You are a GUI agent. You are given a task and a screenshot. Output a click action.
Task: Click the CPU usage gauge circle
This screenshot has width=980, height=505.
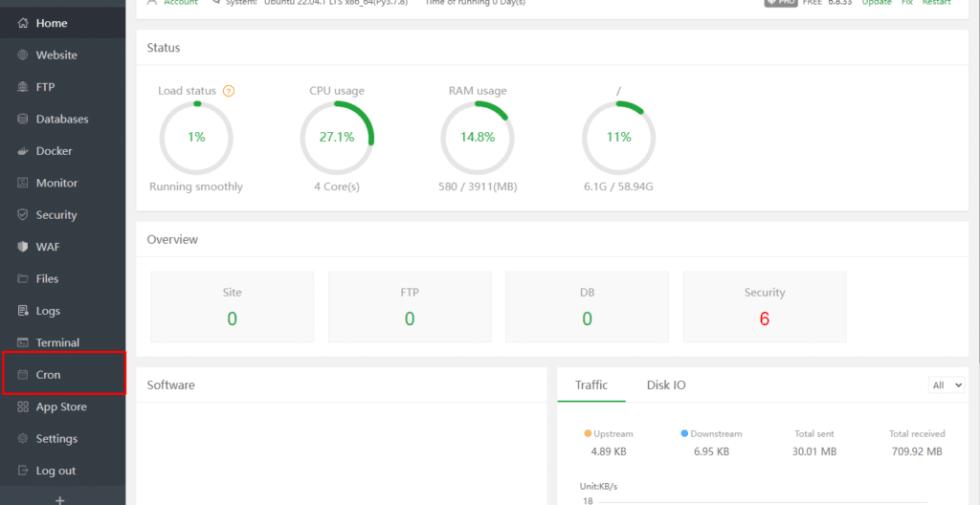click(x=337, y=137)
